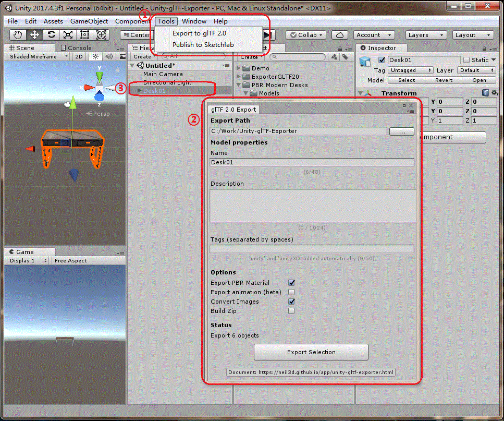
Task: Toggle Desk01 active checkbox in Inspector
Action: pos(382,60)
